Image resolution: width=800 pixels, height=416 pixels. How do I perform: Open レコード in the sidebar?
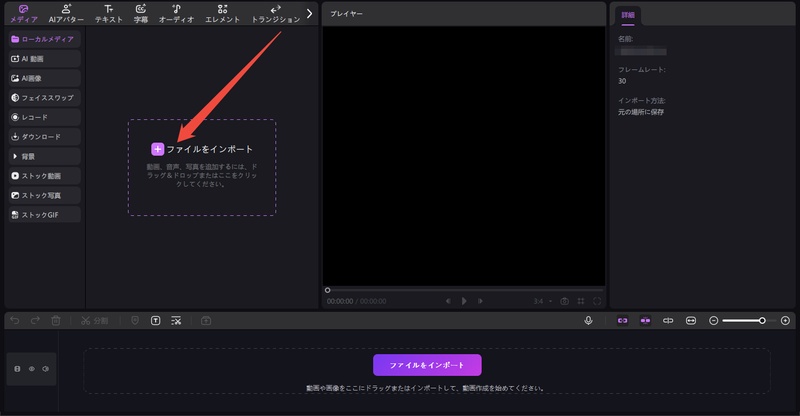pos(45,117)
